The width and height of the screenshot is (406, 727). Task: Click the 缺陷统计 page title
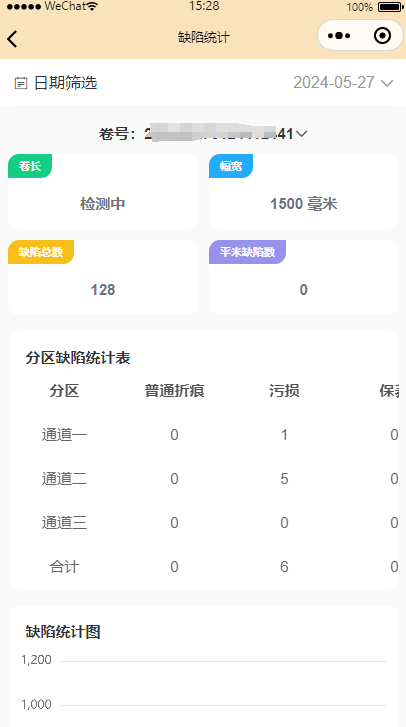pyautogui.click(x=204, y=37)
